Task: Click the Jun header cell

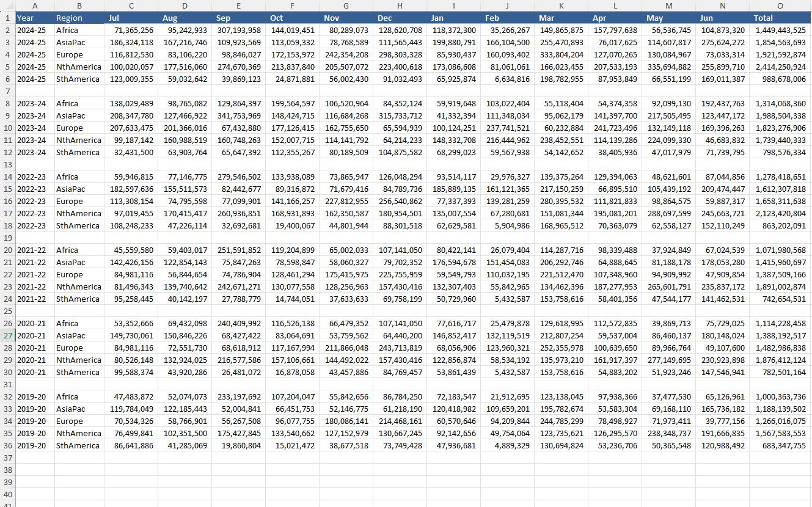Action: 722,18
